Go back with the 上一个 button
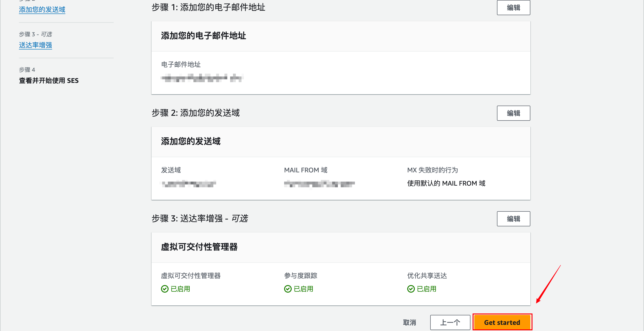The width and height of the screenshot is (644, 331). click(450, 322)
